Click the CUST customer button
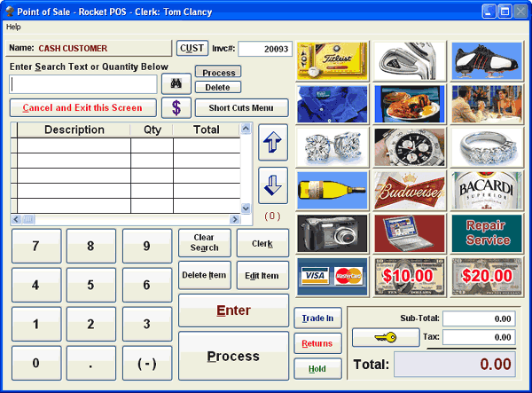This screenshot has width=532, height=393. (x=192, y=48)
